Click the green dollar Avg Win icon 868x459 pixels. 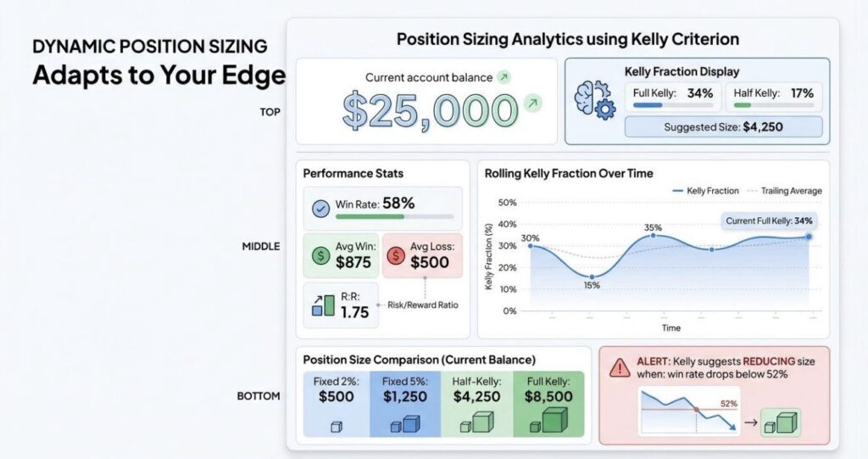coord(321,255)
